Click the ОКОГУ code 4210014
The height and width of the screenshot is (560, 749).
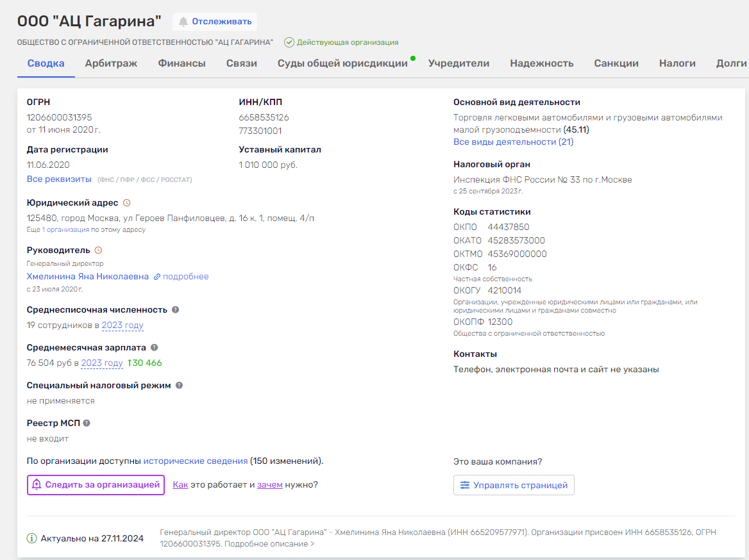point(504,290)
